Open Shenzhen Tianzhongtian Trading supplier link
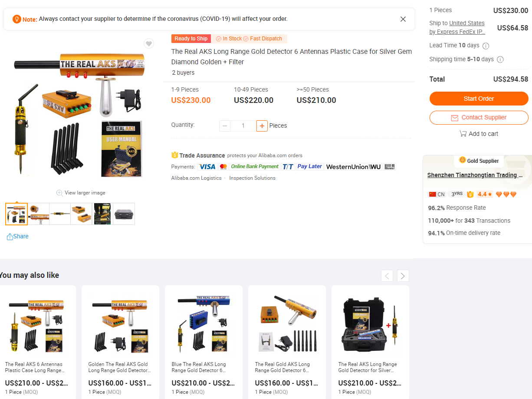 point(475,175)
